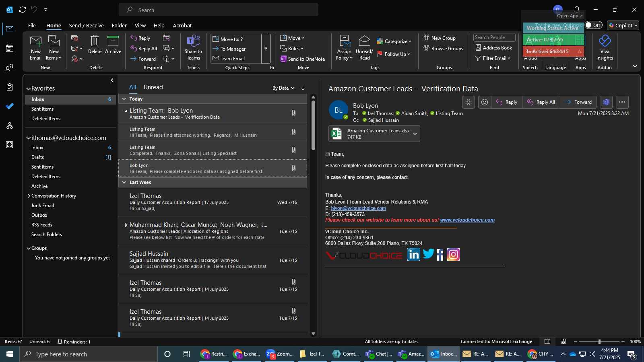This screenshot has height=362, width=644.
Task: Open Categorize dropdown
Action: pyautogui.click(x=394, y=41)
